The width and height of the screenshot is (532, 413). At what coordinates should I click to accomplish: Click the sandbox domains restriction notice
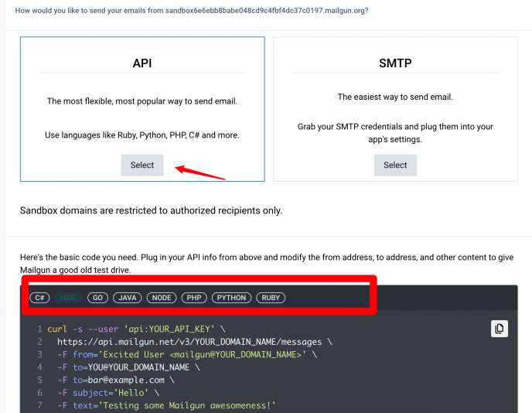click(151, 210)
